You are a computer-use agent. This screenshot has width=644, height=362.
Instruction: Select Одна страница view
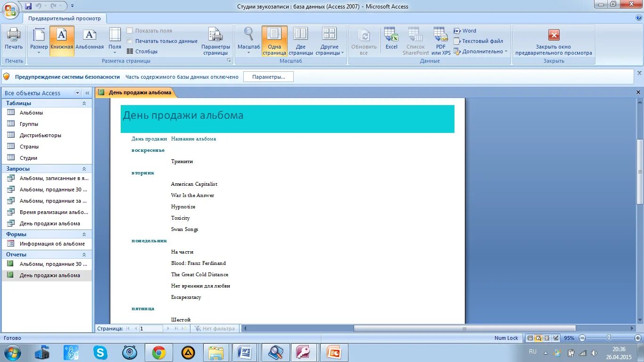click(x=274, y=41)
